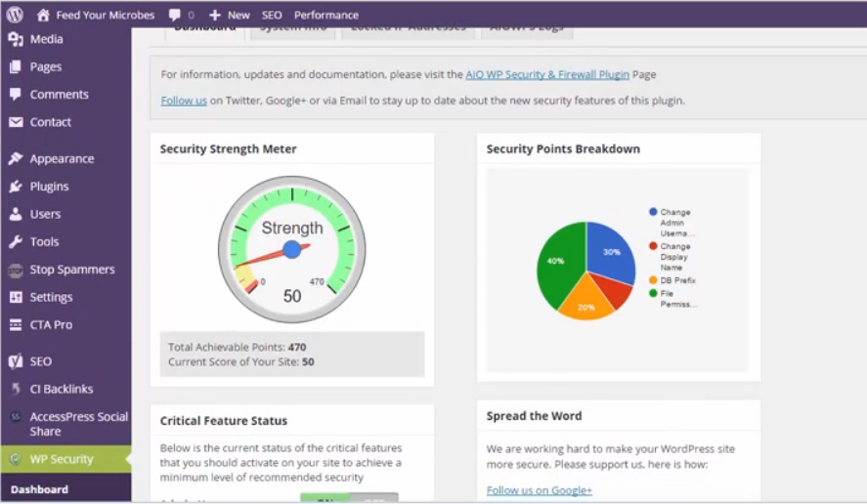This screenshot has width=867, height=504.
Task: Click the WP Security shield icon
Action: (16, 459)
